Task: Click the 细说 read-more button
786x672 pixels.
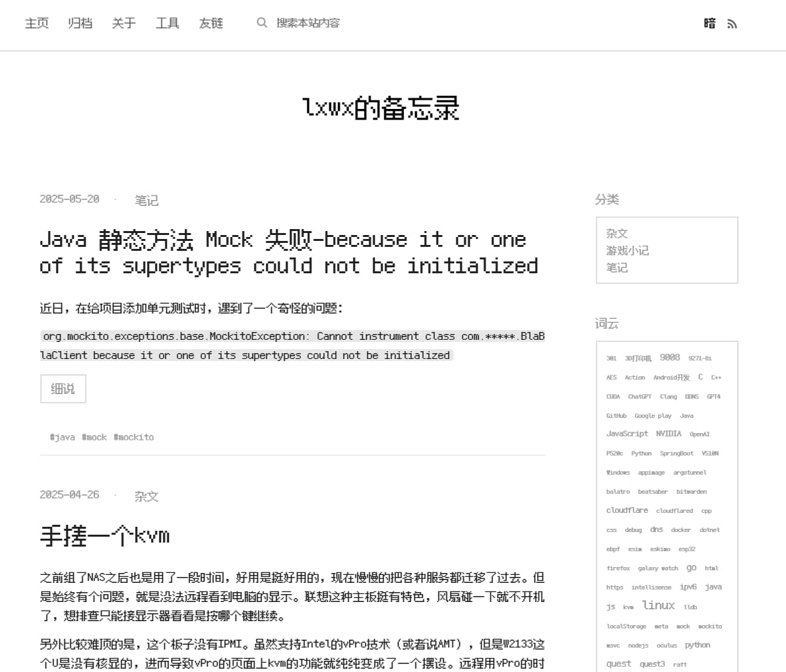Action: [63, 389]
